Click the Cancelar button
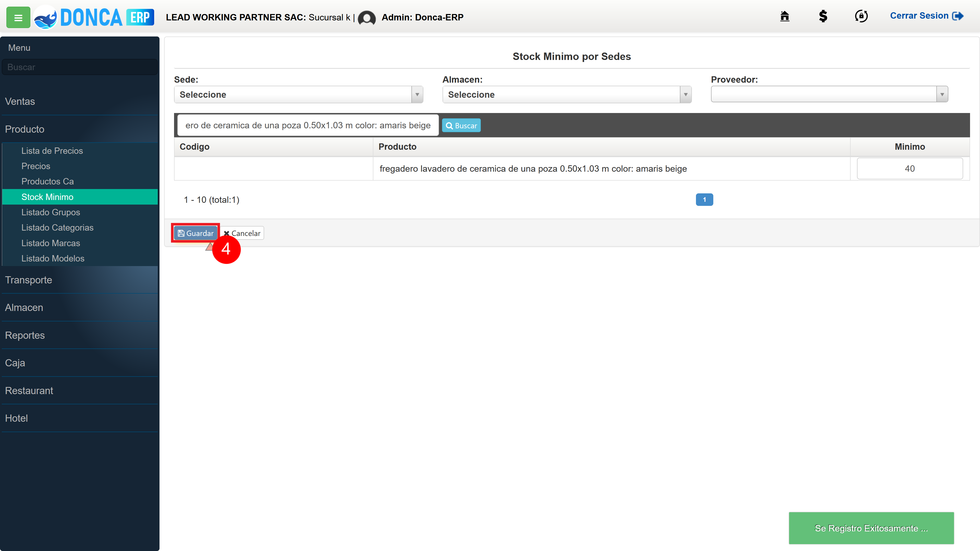 (242, 233)
